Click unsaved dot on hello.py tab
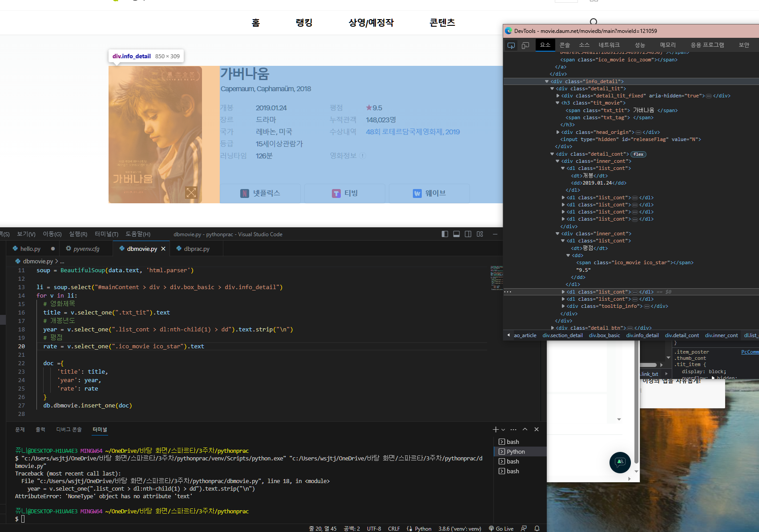 point(53,249)
